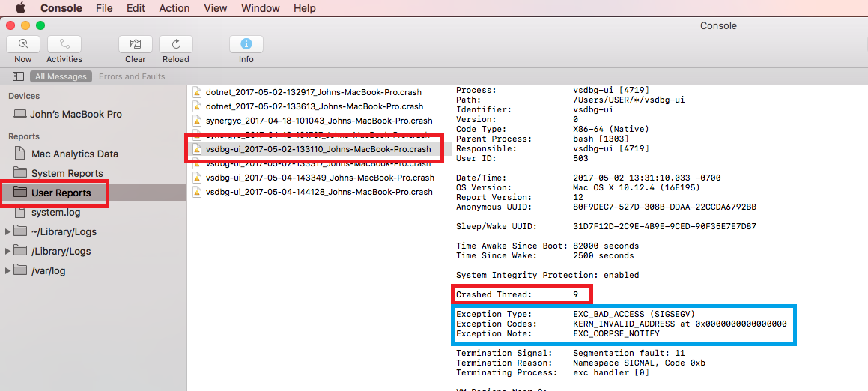Open vsdbg-ui_2017-05-04-143349 crash report
This screenshot has height=391, width=868.
click(319, 178)
